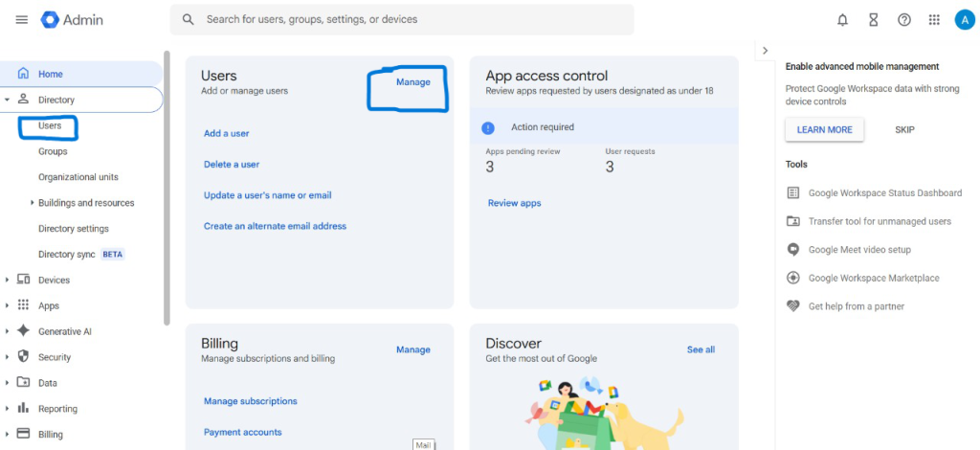Open the notifications bell

(842, 20)
